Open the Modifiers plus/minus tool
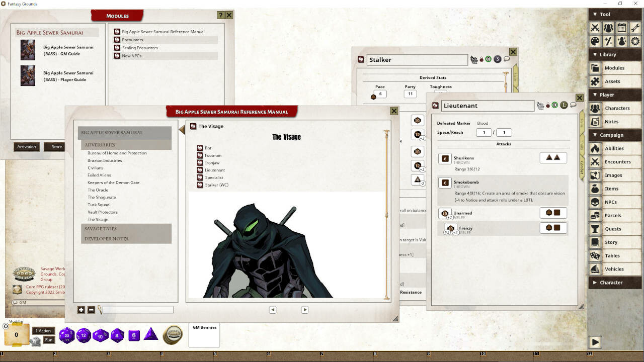 pyautogui.click(x=608, y=41)
